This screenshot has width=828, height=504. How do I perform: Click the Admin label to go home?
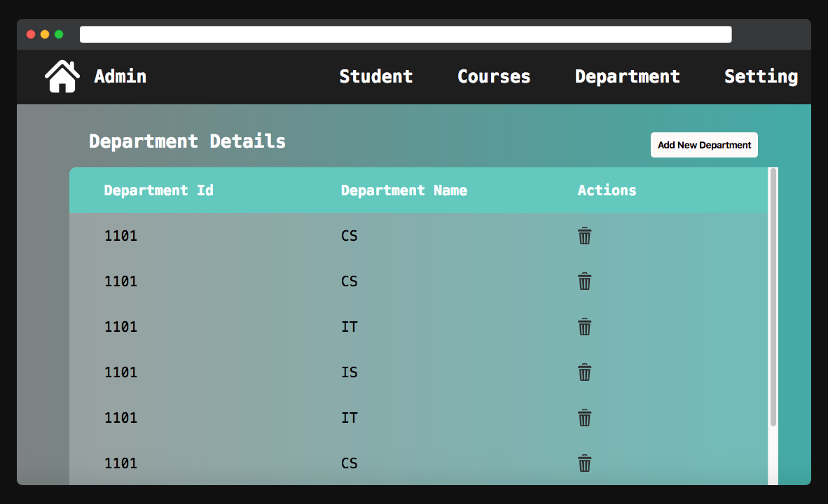coord(120,76)
